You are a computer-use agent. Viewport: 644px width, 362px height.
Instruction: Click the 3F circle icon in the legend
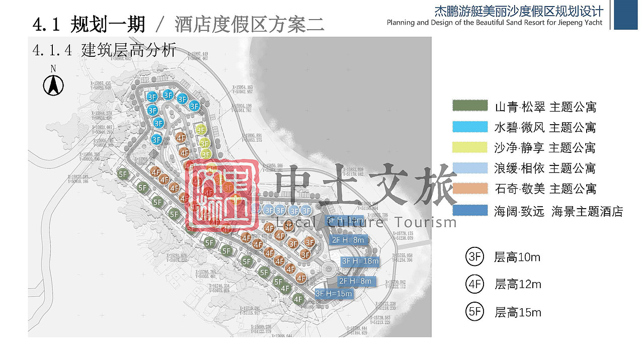474,257
